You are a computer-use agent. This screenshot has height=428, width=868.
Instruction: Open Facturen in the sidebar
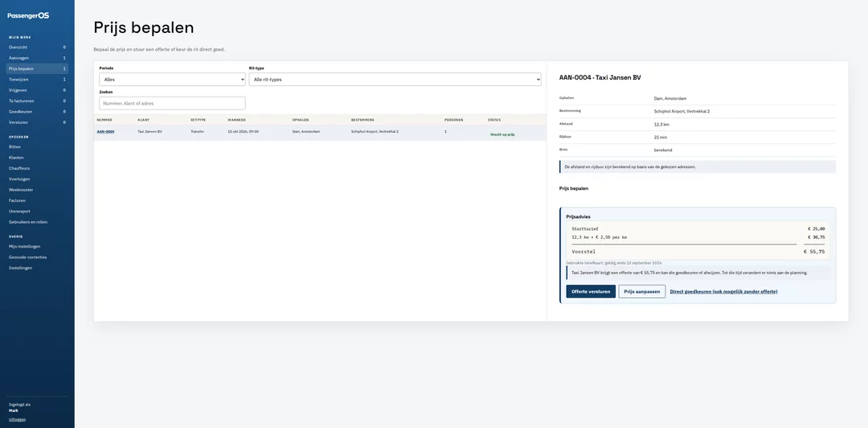(x=37, y=200)
